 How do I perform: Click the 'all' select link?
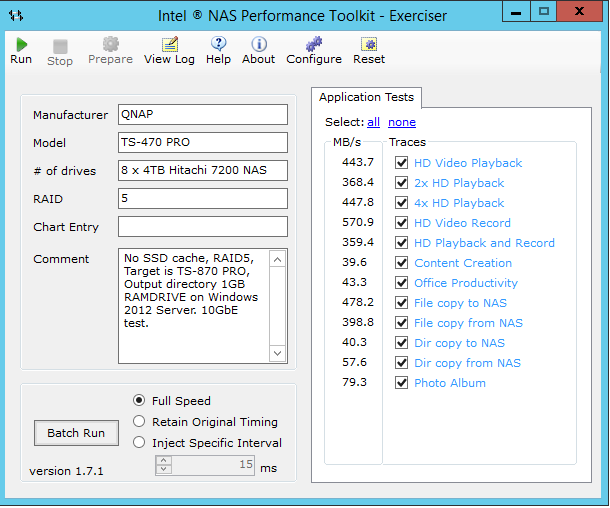[x=373, y=122]
